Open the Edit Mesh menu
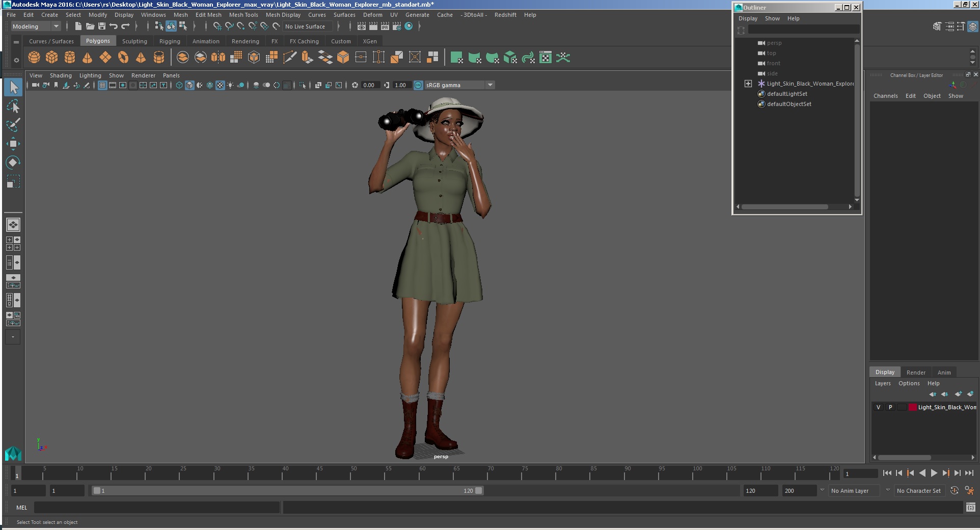 coord(208,15)
